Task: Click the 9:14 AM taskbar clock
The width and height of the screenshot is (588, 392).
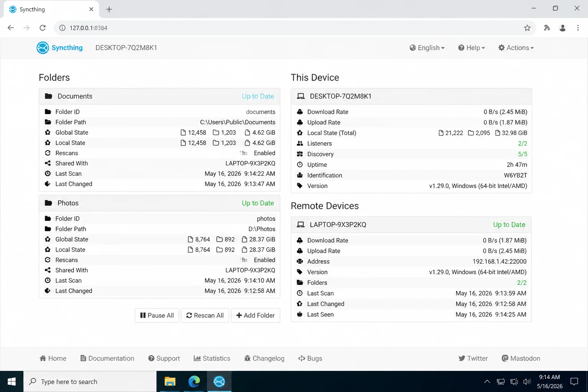Action: coord(550,377)
